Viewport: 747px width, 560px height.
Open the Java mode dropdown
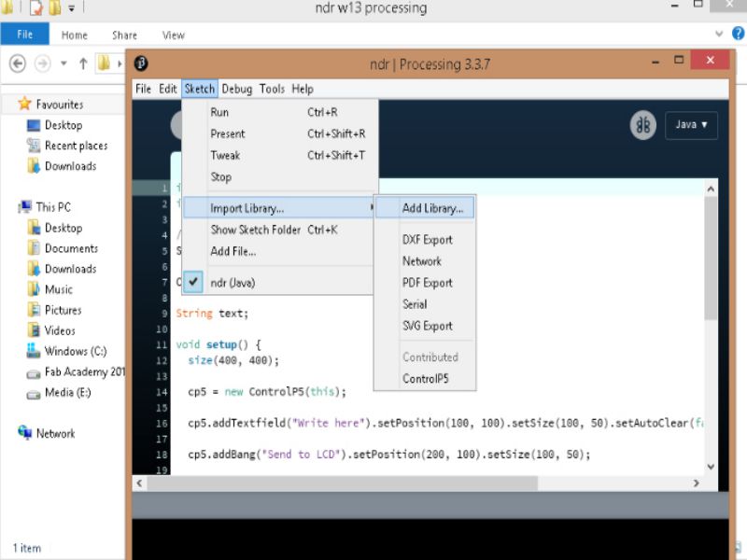pos(691,125)
